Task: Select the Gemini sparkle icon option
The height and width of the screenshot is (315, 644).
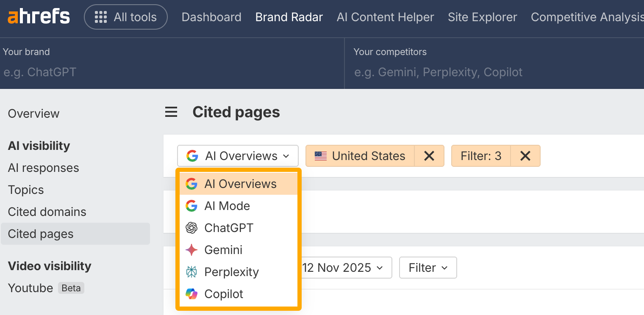Action: click(x=192, y=250)
